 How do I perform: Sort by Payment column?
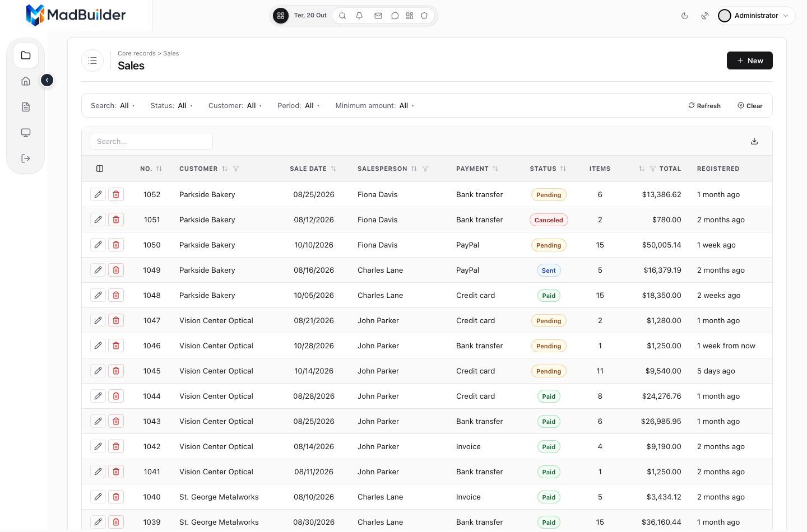pos(495,169)
